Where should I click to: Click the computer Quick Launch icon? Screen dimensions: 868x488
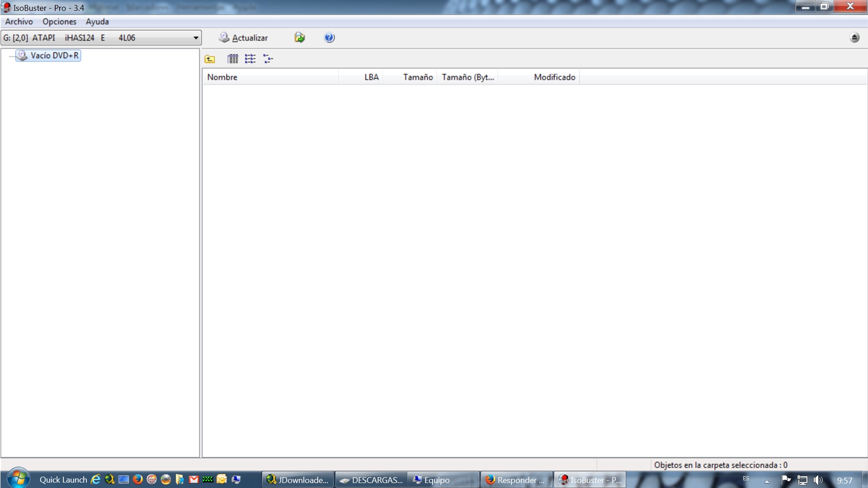tap(236, 480)
